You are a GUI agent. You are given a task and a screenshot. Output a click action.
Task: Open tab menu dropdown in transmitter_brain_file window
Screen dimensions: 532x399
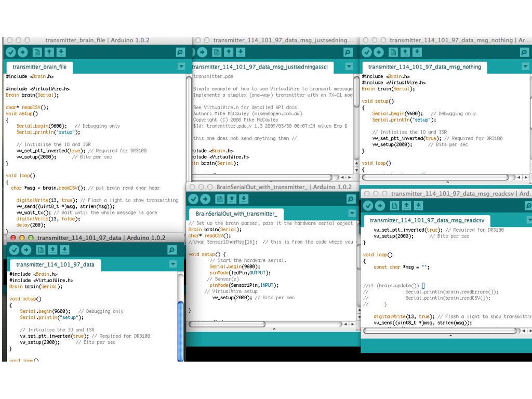[181, 66]
